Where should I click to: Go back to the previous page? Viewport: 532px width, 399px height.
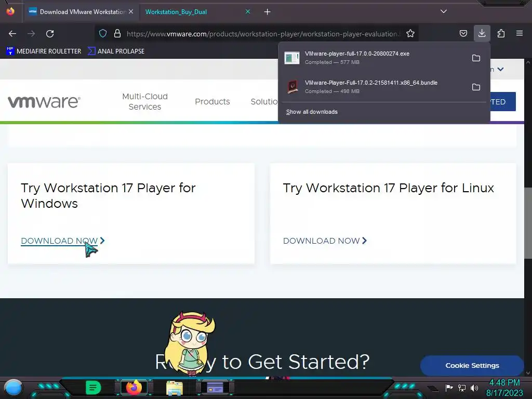(x=12, y=34)
